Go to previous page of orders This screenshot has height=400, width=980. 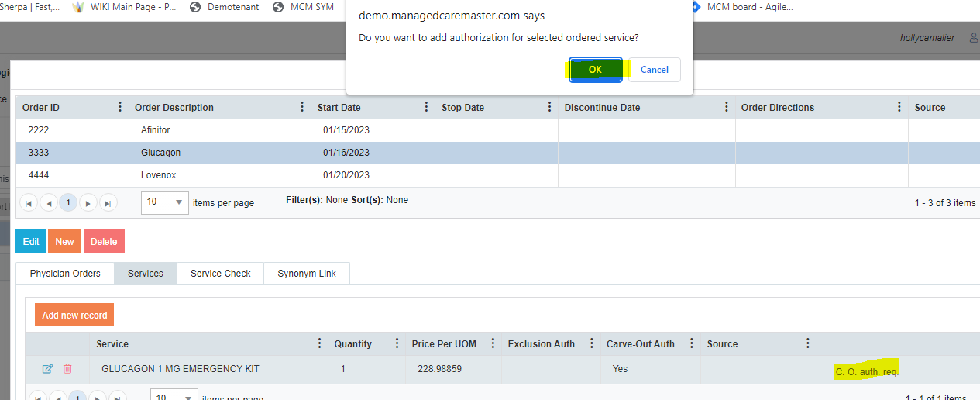49,203
